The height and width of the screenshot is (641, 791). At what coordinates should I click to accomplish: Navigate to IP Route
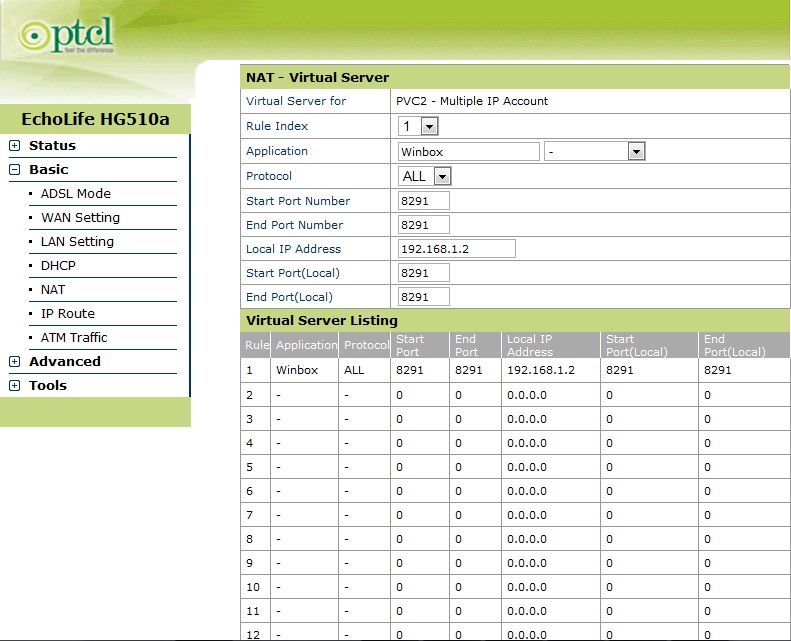tap(68, 314)
